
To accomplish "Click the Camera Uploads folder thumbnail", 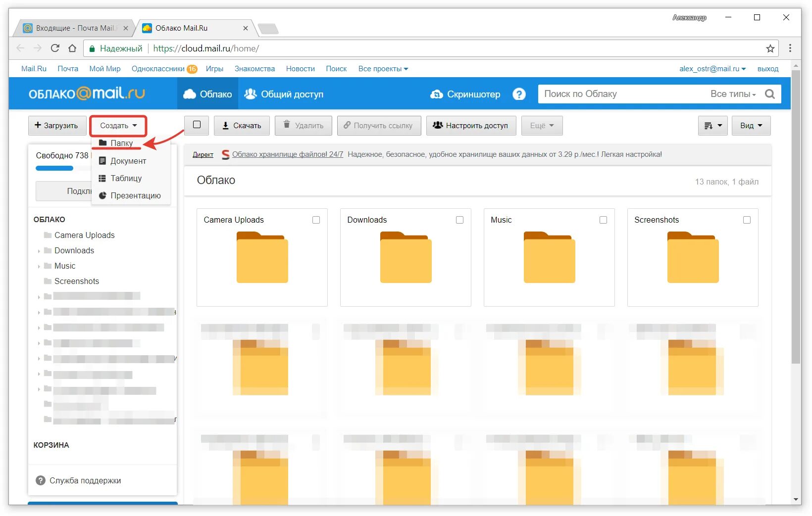I will pos(262,258).
